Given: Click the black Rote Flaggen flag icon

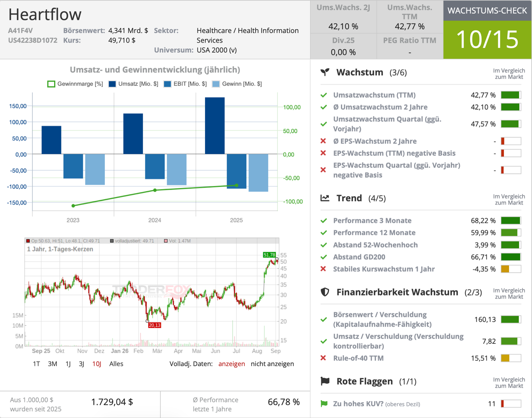Looking at the screenshot, I should [x=325, y=381].
